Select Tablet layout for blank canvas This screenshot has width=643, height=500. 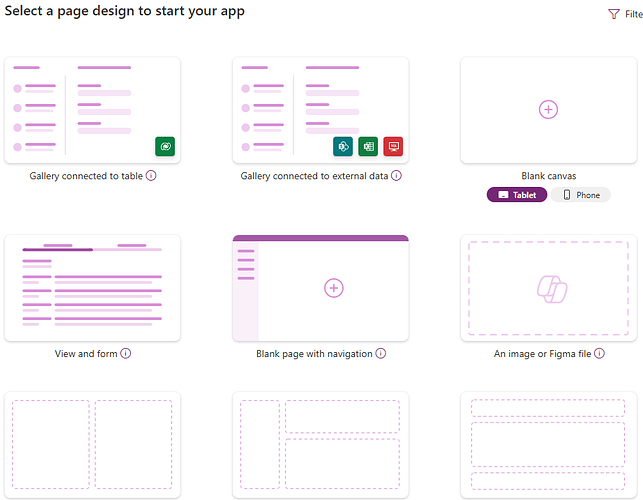[x=517, y=195]
